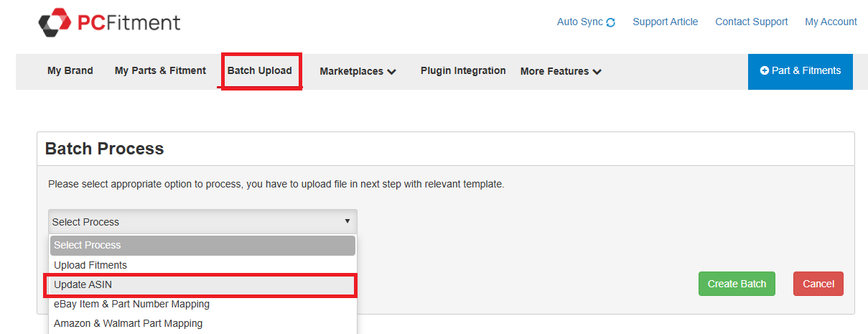Click the red Cancel button

(818, 284)
